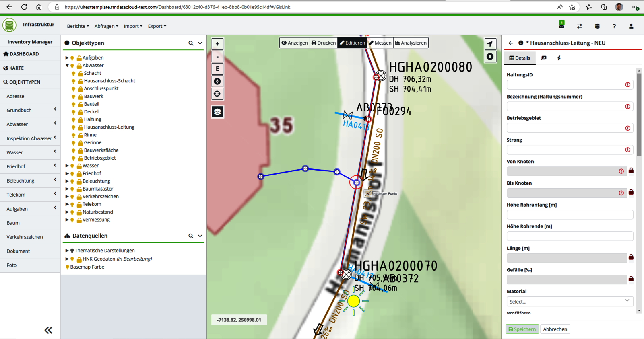Click the Speichern button
644x339 pixels.
[x=522, y=329]
